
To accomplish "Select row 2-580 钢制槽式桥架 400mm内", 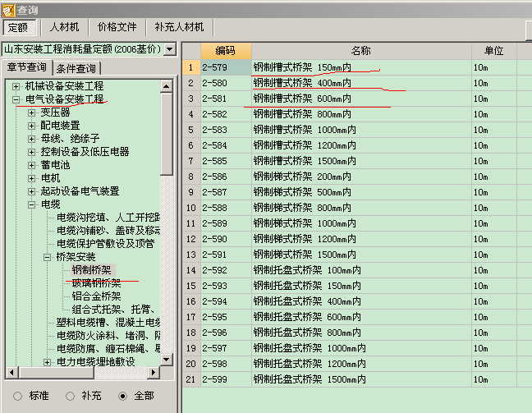I will click(357, 83).
